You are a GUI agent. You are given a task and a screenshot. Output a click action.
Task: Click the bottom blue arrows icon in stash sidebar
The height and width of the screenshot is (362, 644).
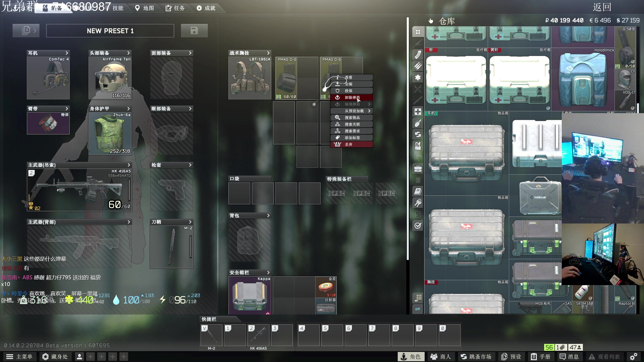418,309
